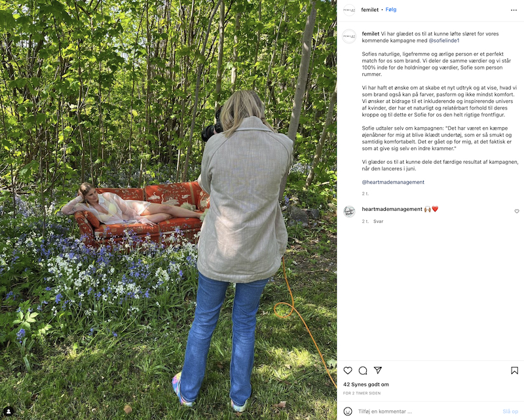Like the post with the heart icon
This screenshot has height=420, width=524.
[x=348, y=370]
